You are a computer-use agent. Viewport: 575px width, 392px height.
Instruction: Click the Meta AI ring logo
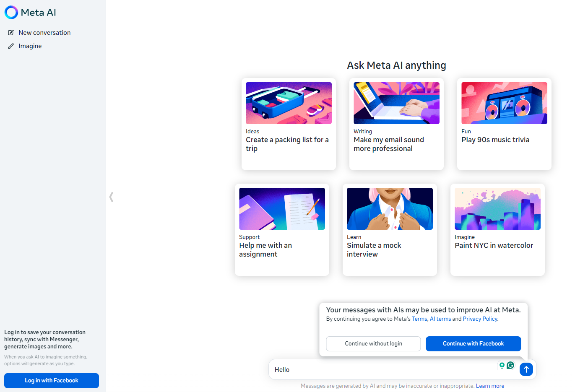click(x=11, y=13)
